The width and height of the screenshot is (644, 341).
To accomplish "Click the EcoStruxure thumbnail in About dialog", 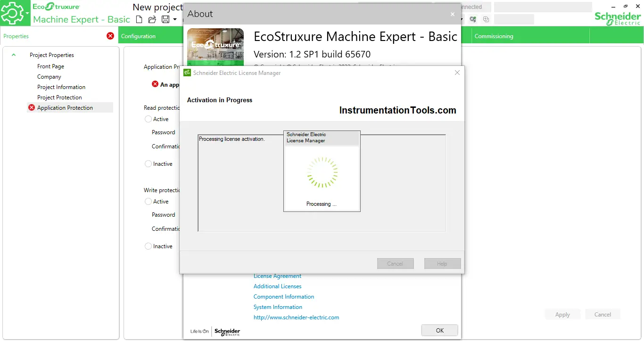I will click(x=215, y=47).
